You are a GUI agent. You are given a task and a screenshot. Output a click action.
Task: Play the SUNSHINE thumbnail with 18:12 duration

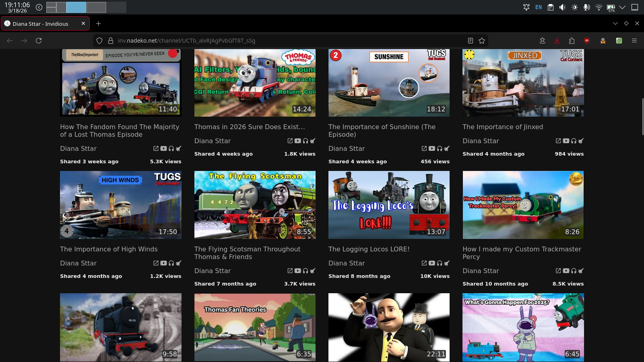tap(389, 83)
